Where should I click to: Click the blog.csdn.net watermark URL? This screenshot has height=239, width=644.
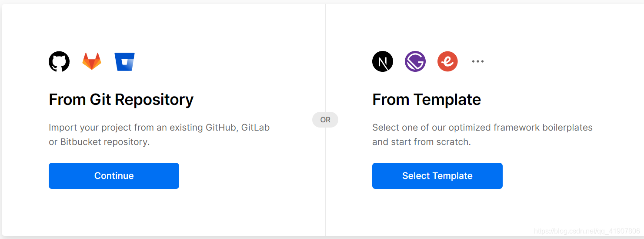pos(587,231)
